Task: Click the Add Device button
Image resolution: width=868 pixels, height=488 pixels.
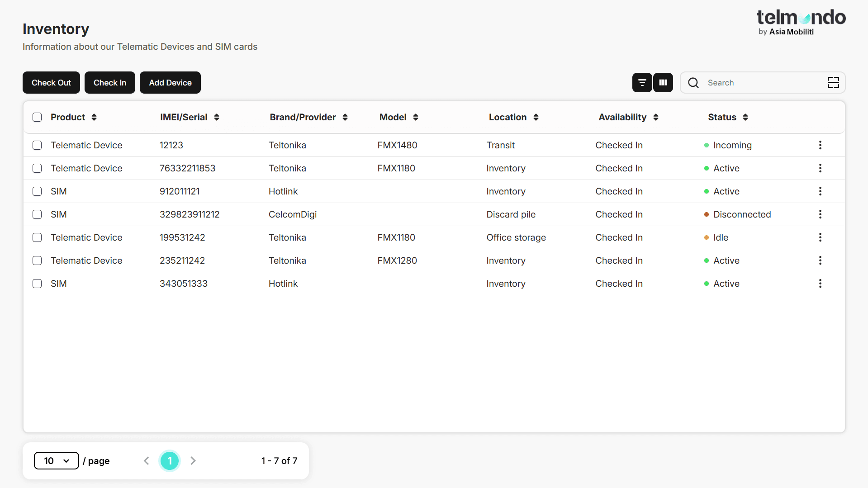Action: click(170, 82)
